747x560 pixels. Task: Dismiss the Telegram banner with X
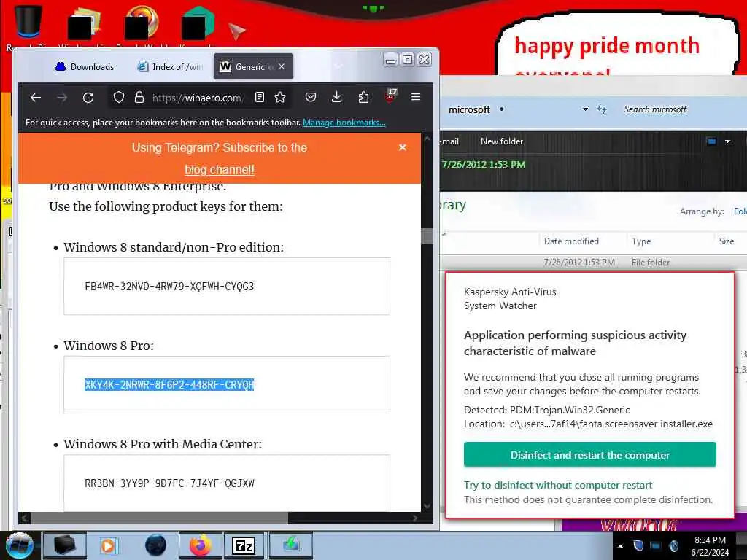pyautogui.click(x=403, y=147)
